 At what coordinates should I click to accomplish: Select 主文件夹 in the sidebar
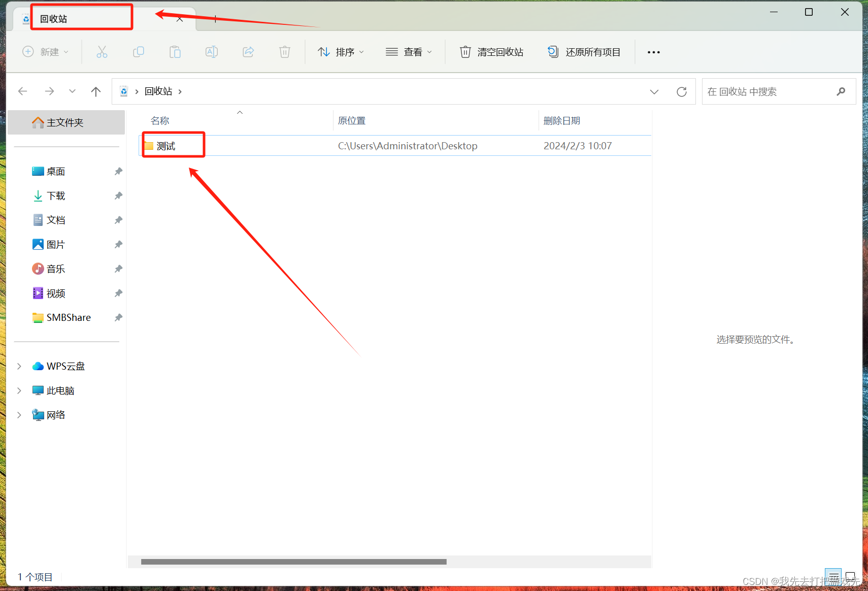point(66,122)
